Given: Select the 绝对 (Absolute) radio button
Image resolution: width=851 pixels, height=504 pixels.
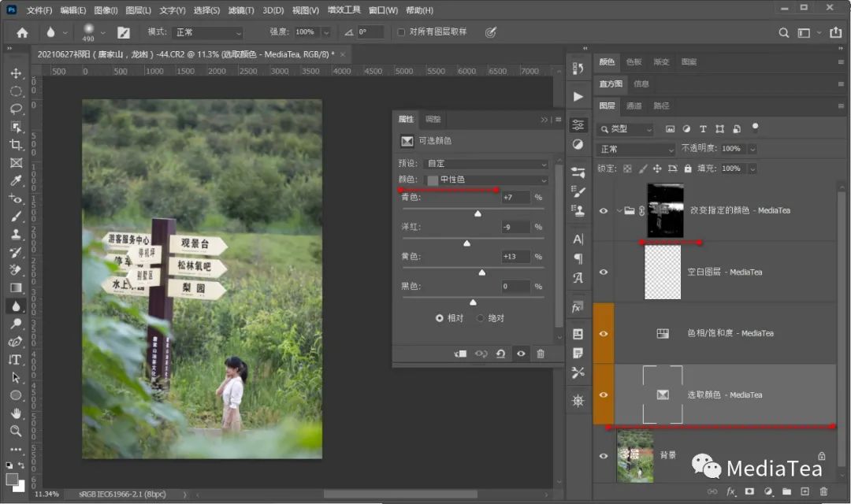Looking at the screenshot, I should 480,318.
